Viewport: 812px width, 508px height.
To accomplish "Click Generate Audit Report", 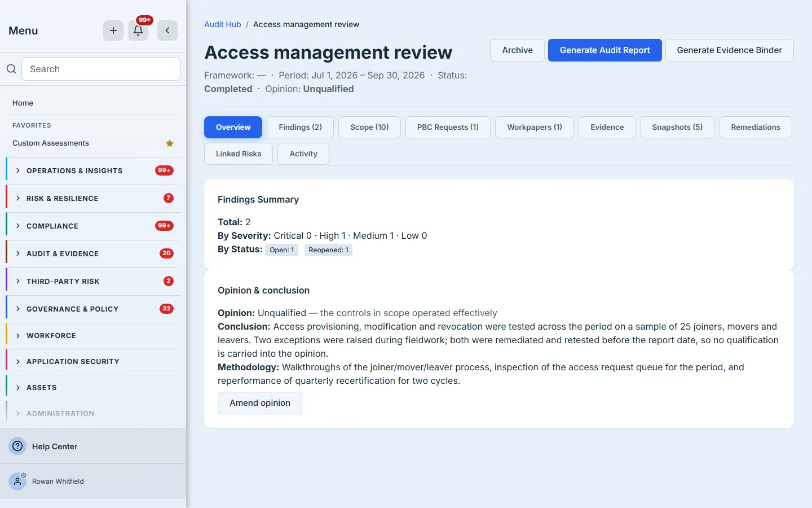I will pos(604,50).
